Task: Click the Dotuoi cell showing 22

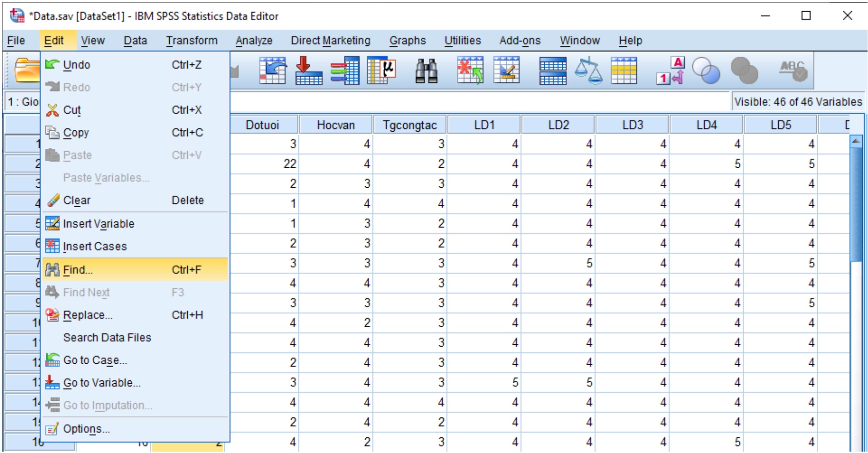Action: pyautogui.click(x=264, y=164)
